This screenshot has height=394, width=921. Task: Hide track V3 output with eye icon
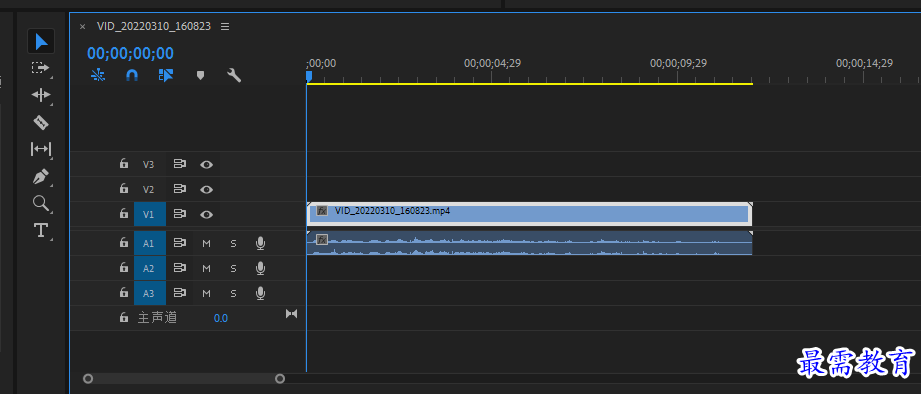[206, 164]
